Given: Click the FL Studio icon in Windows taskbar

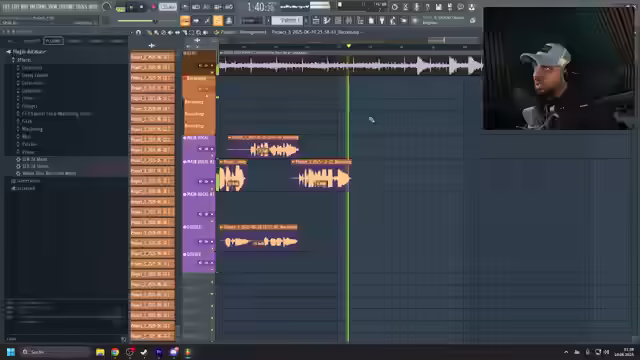Looking at the screenshot, I should point(188,352).
